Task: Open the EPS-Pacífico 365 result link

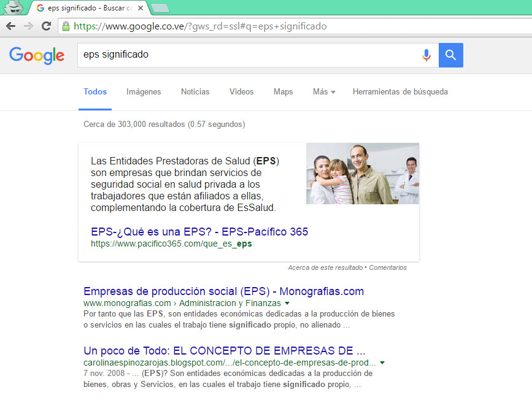Action: pyautogui.click(x=199, y=232)
